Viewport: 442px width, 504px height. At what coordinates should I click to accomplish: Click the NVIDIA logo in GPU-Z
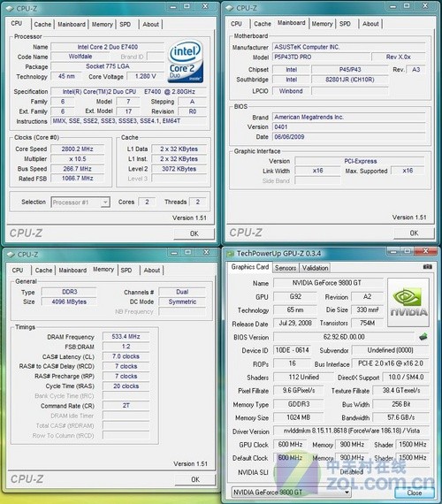pos(408,302)
